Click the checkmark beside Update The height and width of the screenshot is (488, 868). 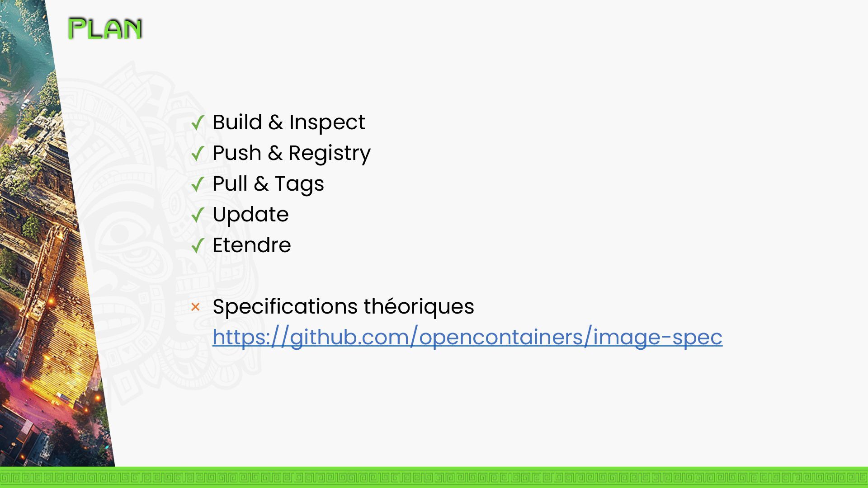click(198, 215)
